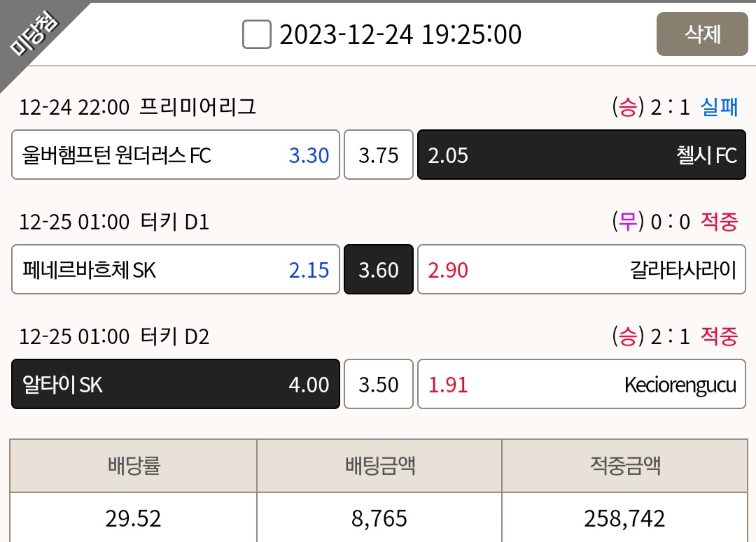Choose the highlighted draw odds 3.60
756x542 pixels.
[379, 269]
